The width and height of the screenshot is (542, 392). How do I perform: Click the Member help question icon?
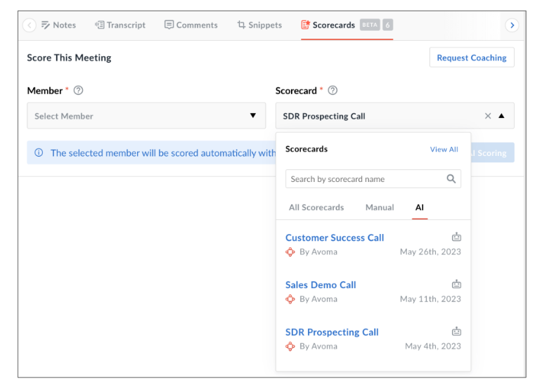pos(79,91)
